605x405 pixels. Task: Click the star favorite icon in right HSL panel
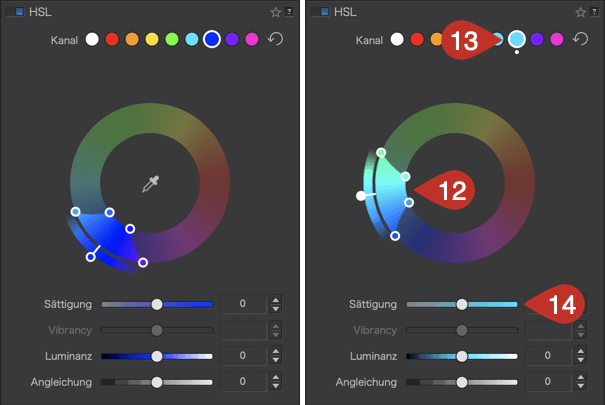[580, 12]
